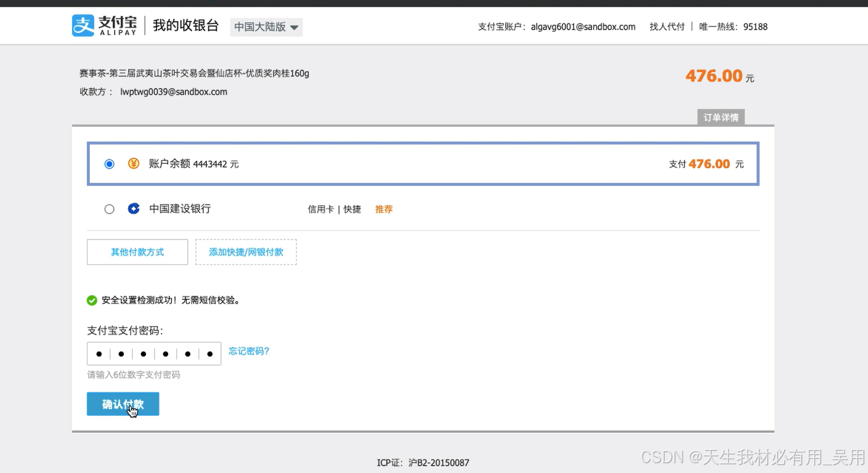868x473 pixels.
Task: Open the 订单详情 tab
Action: [x=721, y=118]
